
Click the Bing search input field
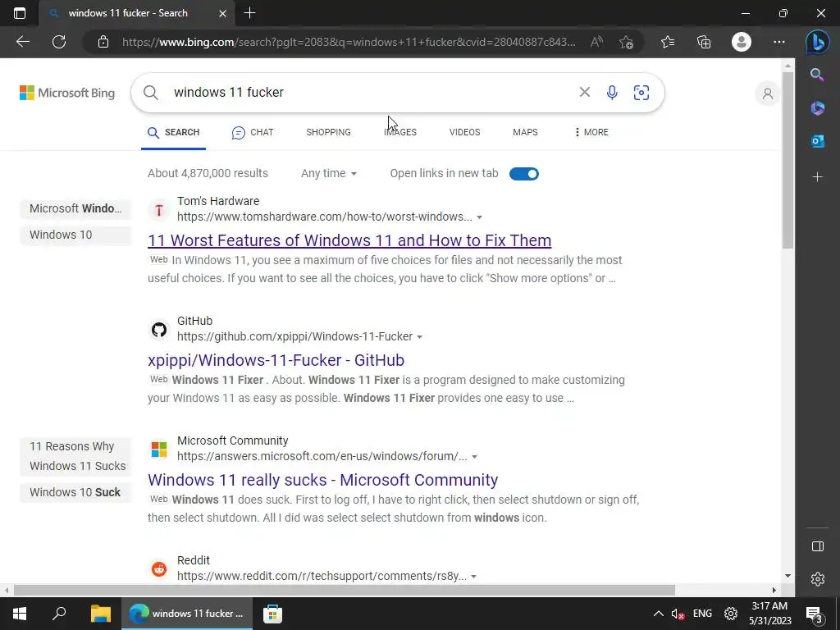370,92
